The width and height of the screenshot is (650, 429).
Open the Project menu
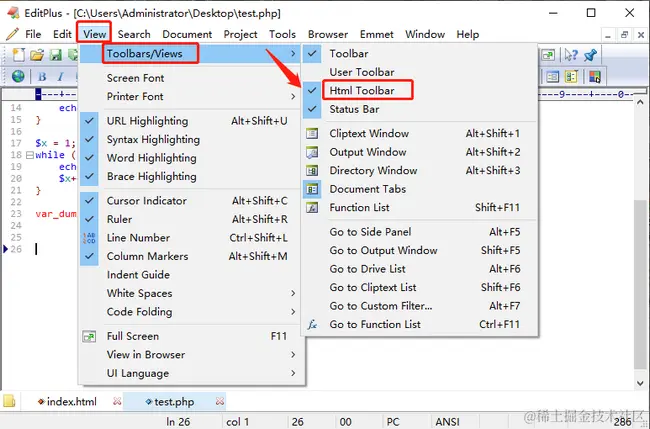pos(240,34)
